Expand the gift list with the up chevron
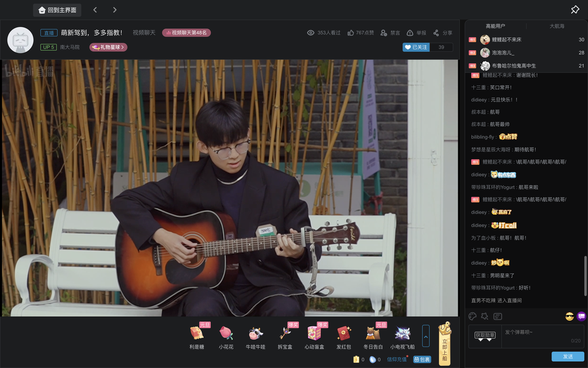The width and height of the screenshot is (588, 368). 425,336
